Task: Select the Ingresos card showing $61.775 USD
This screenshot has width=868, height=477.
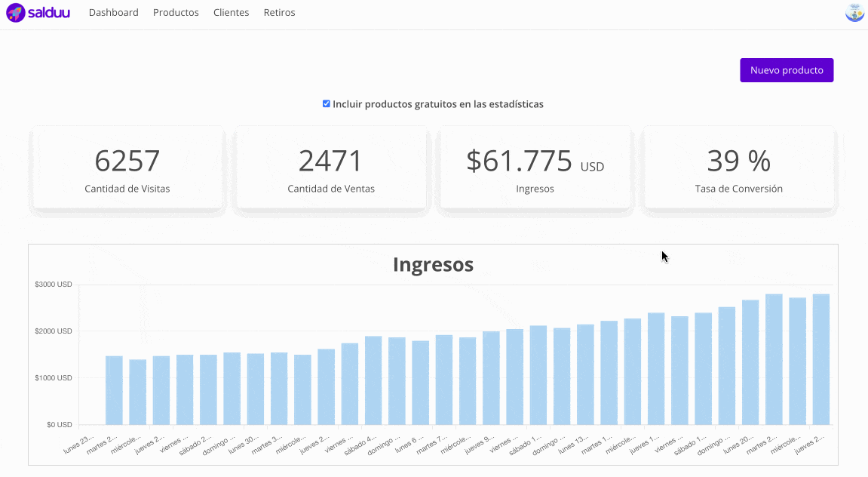Action: (535, 168)
